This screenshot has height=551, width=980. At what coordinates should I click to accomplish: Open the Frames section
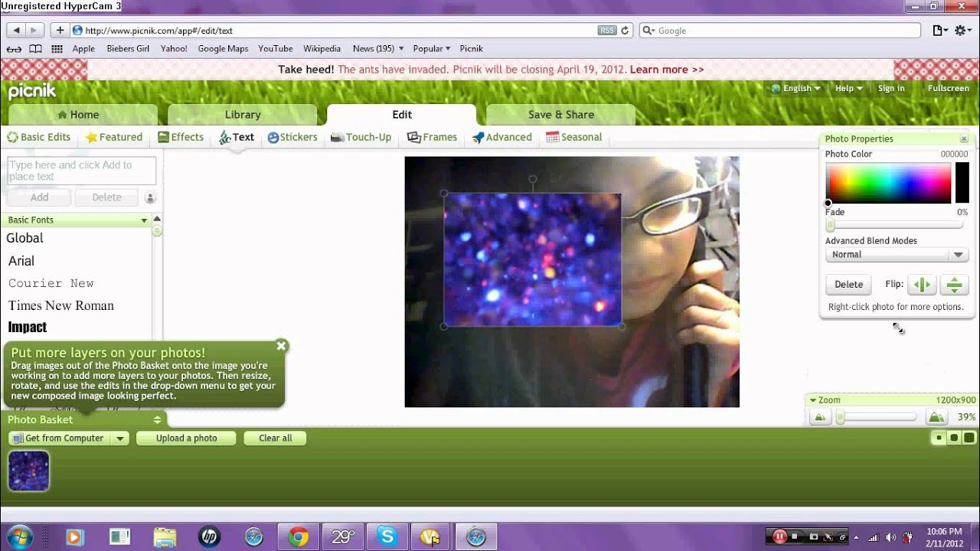coord(432,137)
